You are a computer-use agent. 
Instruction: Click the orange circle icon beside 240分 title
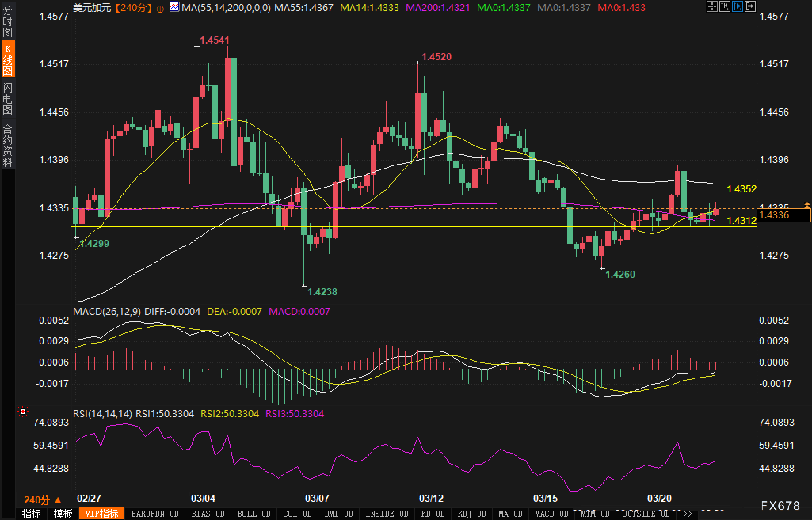(160, 9)
